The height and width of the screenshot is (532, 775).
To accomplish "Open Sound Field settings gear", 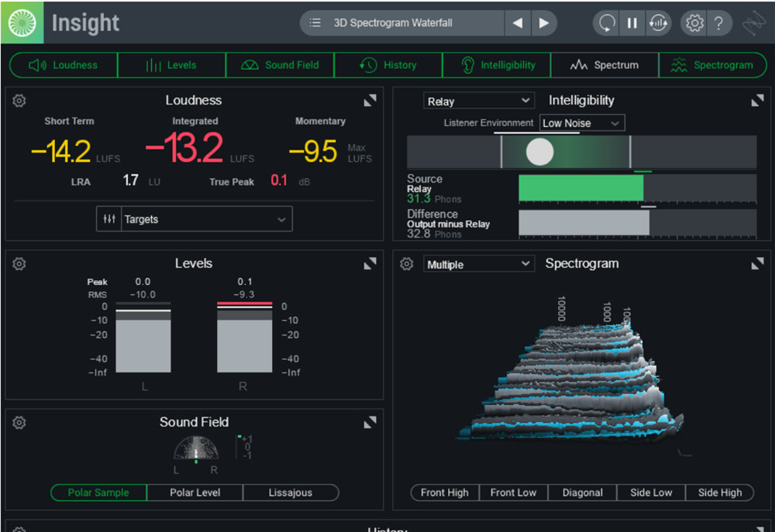I will coord(19,423).
